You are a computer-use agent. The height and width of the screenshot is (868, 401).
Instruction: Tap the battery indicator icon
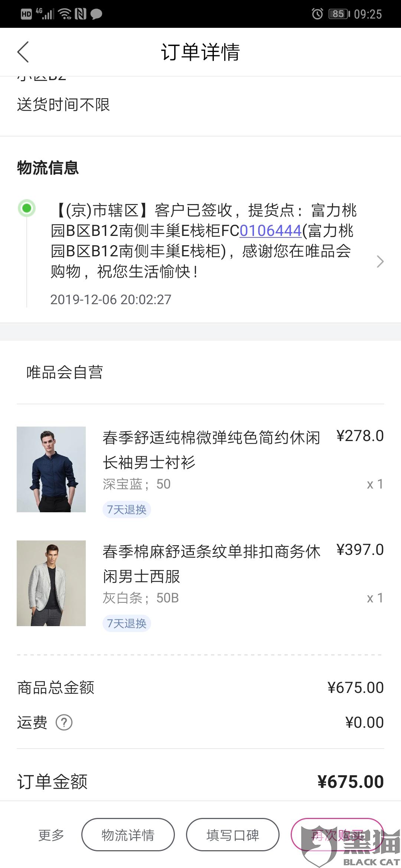(x=339, y=14)
